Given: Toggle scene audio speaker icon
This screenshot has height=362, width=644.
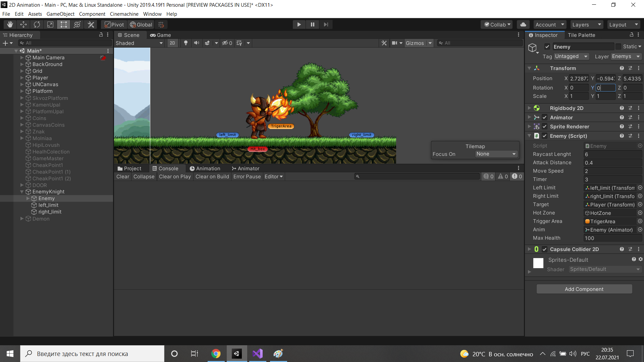Looking at the screenshot, I should point(197,43).
